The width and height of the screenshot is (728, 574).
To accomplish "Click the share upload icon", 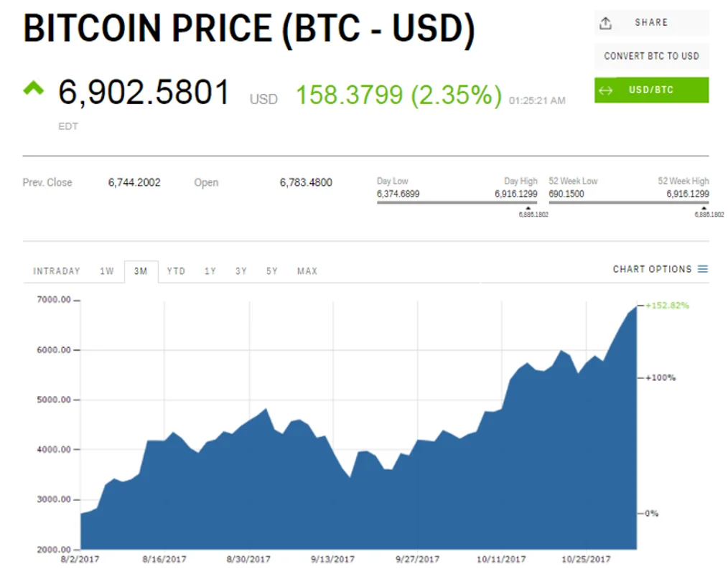I will (605, 23).
